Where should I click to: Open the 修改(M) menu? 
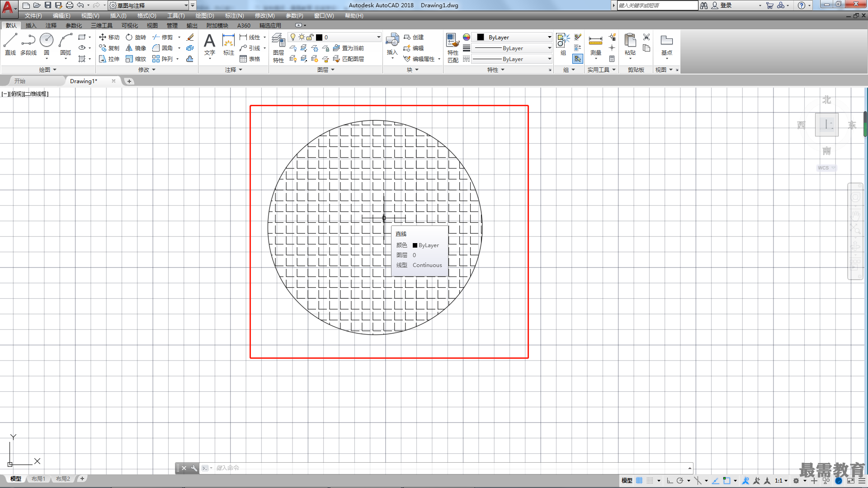click(264, 16)
